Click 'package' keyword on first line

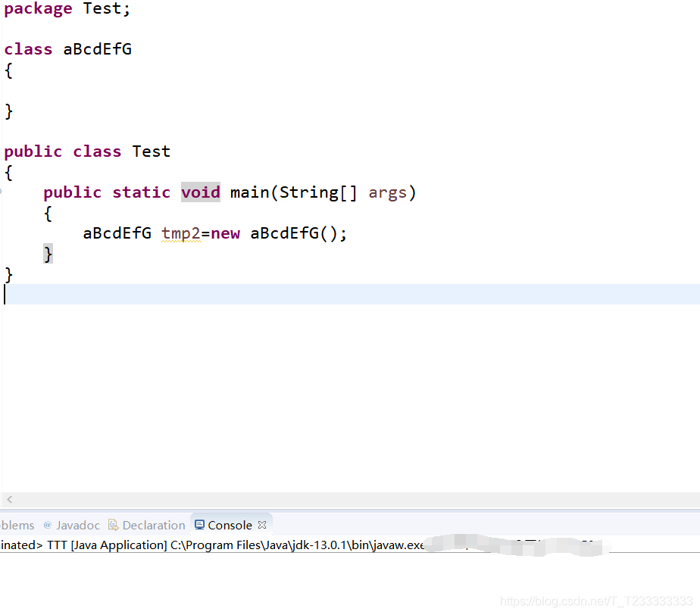click(38, 9)
